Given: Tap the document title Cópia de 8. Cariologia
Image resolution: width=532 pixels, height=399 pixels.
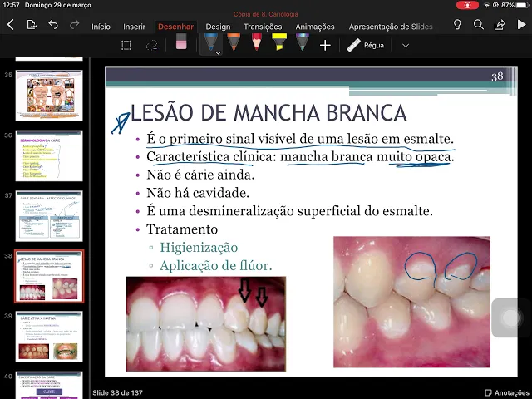Looking at the screenshot, I should 266,14.
